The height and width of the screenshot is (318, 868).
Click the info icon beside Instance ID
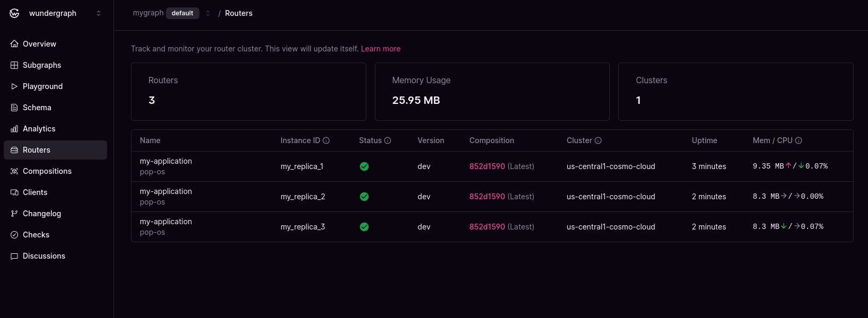click(326, 140)
